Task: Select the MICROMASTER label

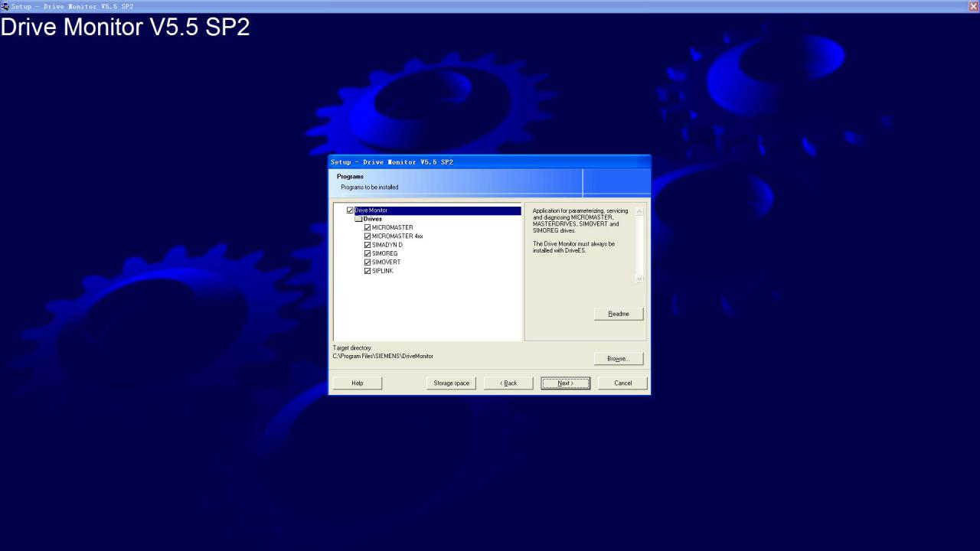Action: click(393, 228)
